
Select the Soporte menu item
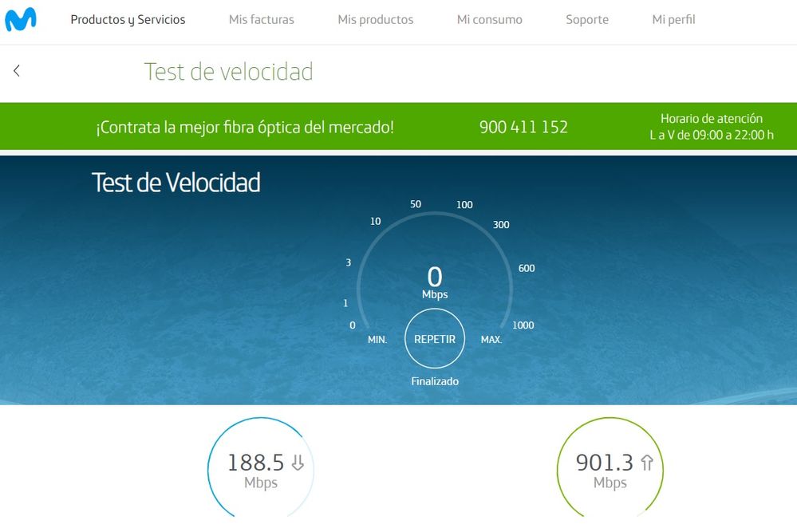(x=586, y=19)
